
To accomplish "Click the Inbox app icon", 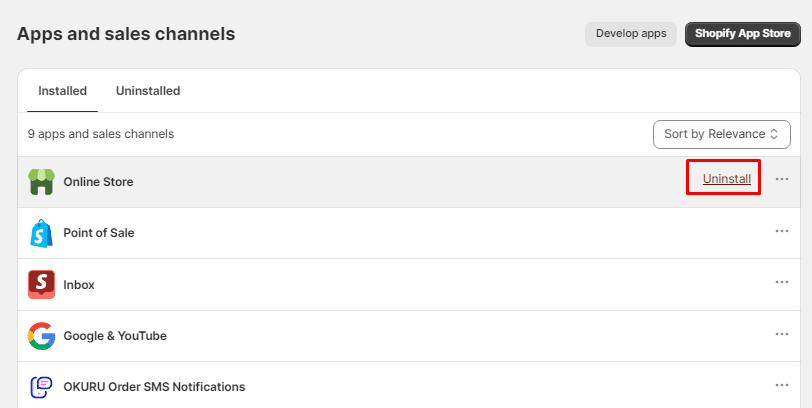I will (41, 284).
